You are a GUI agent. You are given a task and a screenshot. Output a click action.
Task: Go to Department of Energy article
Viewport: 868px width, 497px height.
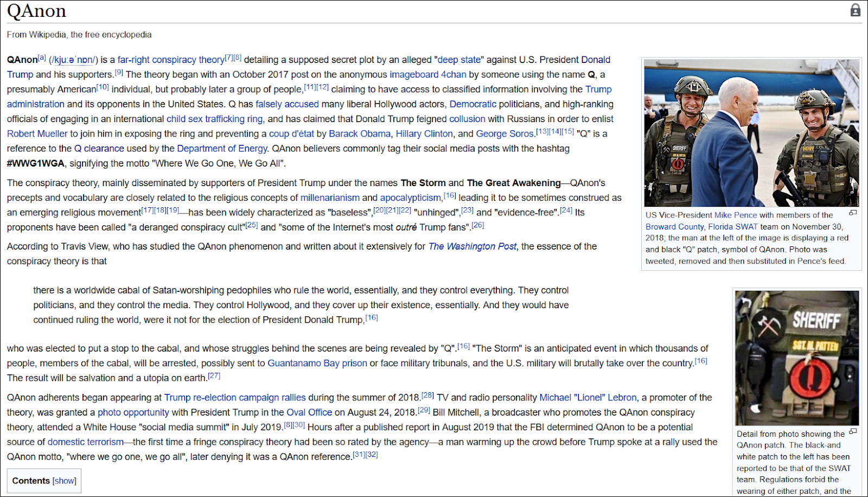(222, 148)
